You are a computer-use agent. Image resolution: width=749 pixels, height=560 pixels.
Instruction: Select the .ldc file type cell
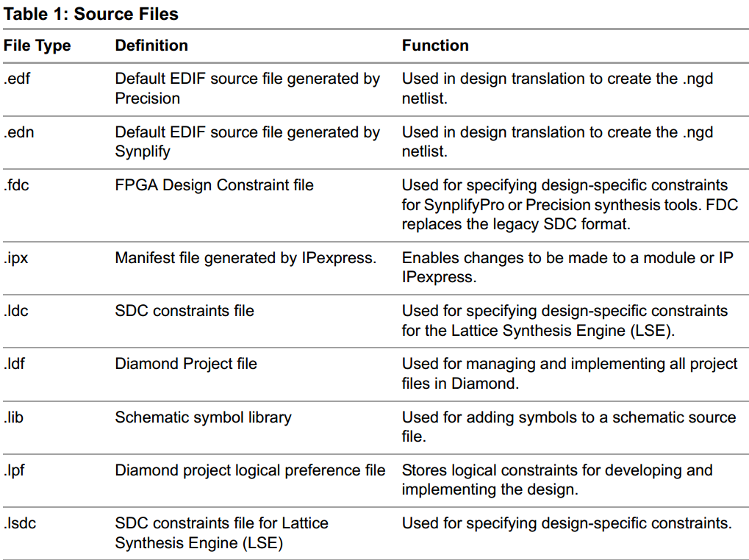17,311
